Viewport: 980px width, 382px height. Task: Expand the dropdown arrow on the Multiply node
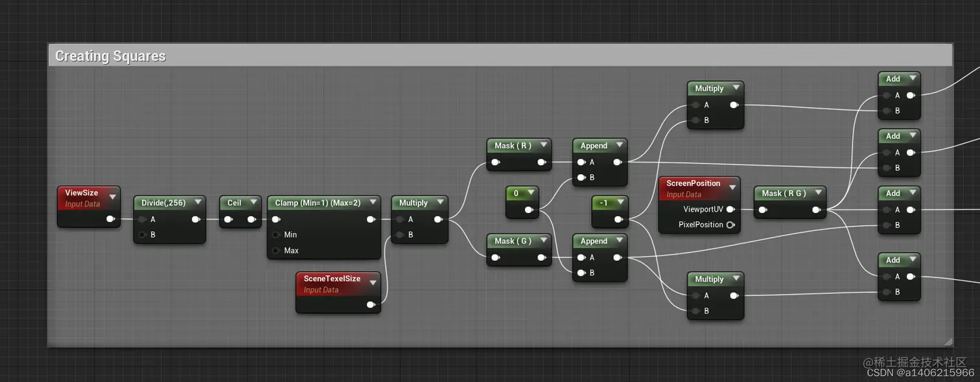(441, 202)
